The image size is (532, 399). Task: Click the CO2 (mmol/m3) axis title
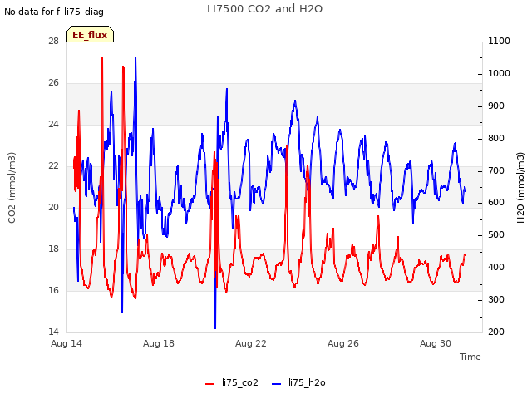tap(12, 188)
